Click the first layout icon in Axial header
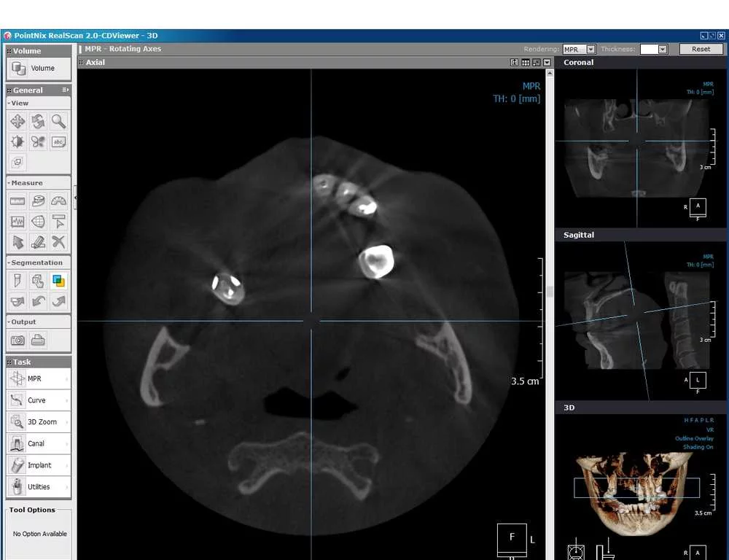 point(514,62)
